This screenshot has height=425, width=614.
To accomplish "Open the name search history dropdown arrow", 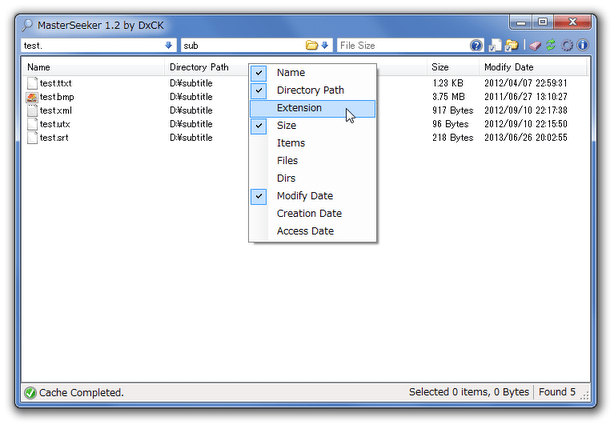I will (x=169, y=45).
